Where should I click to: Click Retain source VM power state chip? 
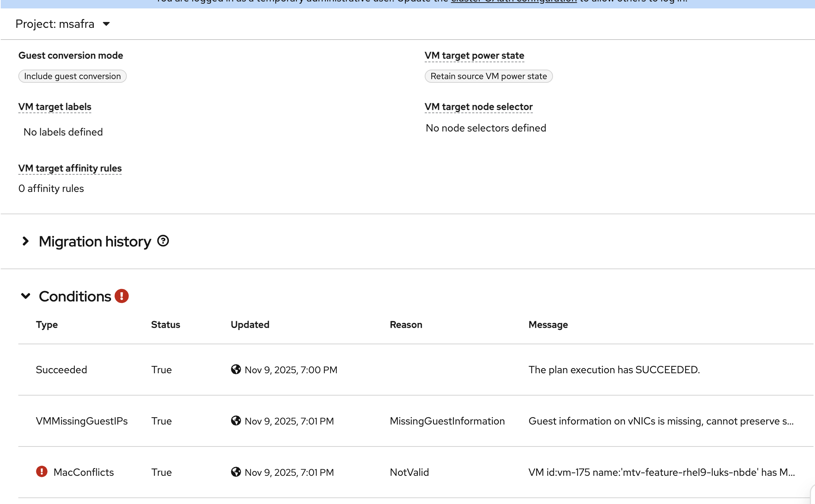[488, 76]
